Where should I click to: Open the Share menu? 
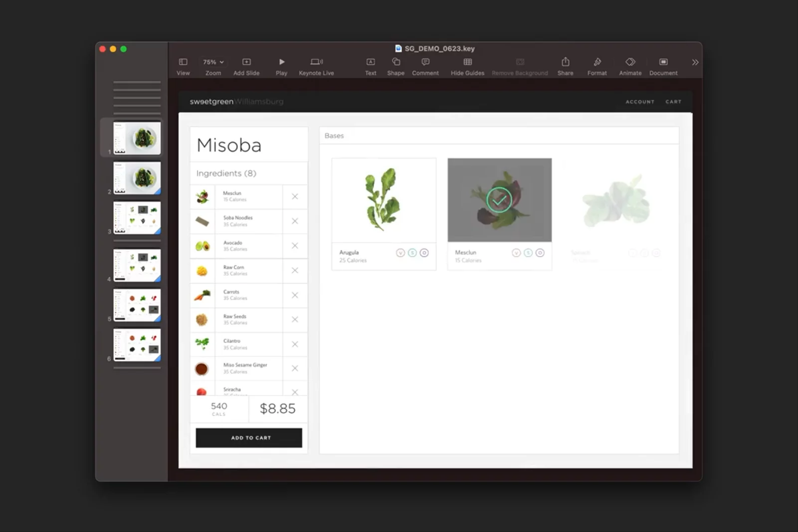pos(565,66)
